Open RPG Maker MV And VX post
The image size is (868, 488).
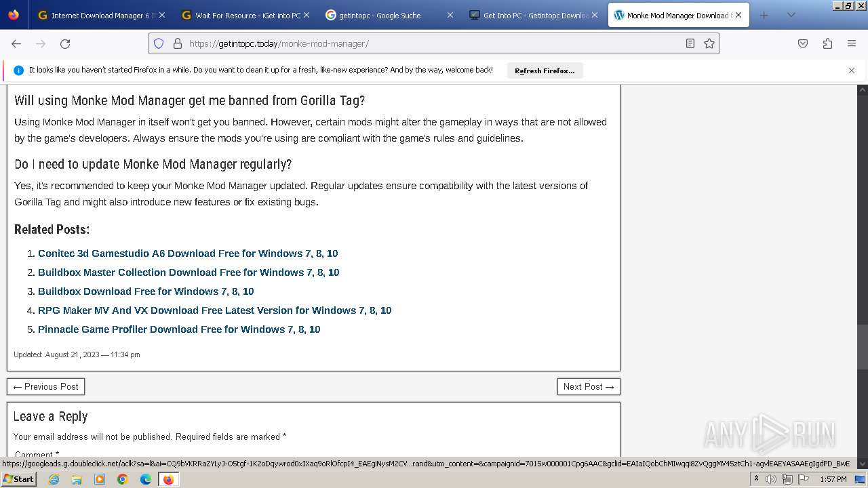pos(214,310)
